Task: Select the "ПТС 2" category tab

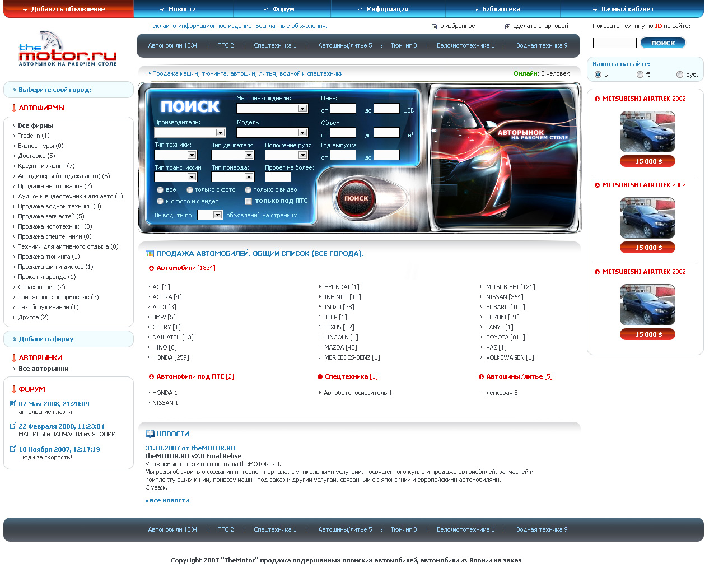Action: (x=225, y=45)
